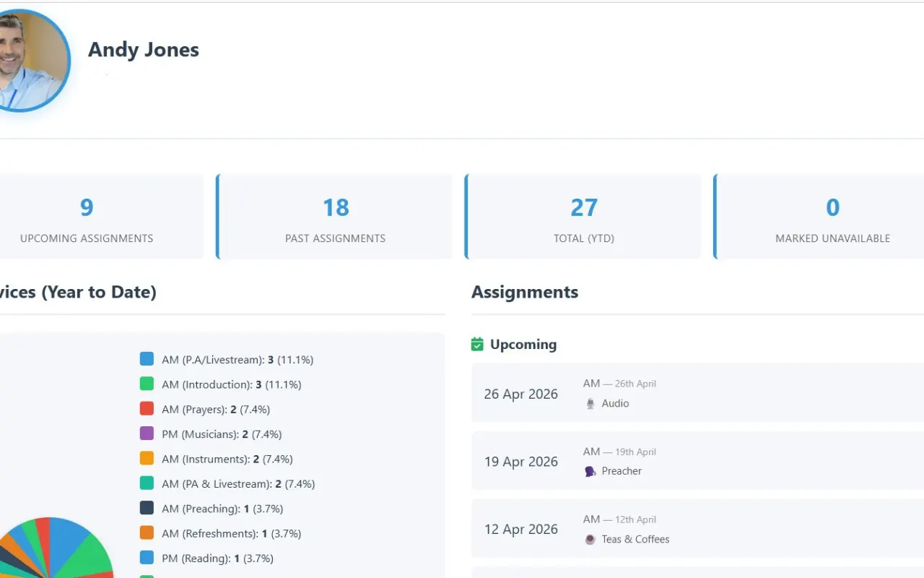Select the Total (YTD) stat card
Screen dimensions: 924x578
[x=583, y=217]
